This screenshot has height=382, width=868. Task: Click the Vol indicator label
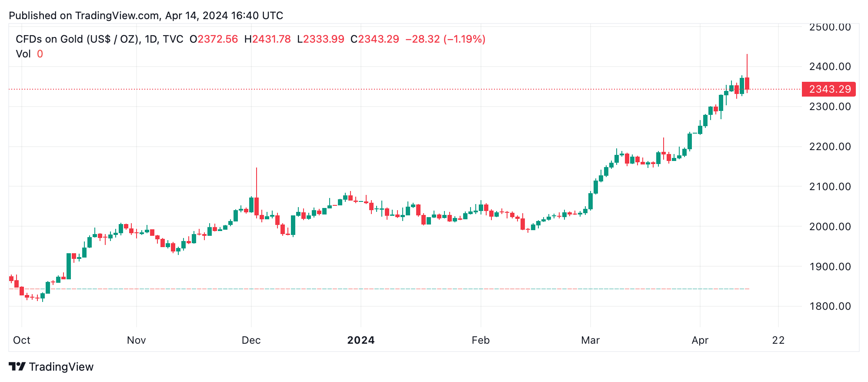[23, 54]
